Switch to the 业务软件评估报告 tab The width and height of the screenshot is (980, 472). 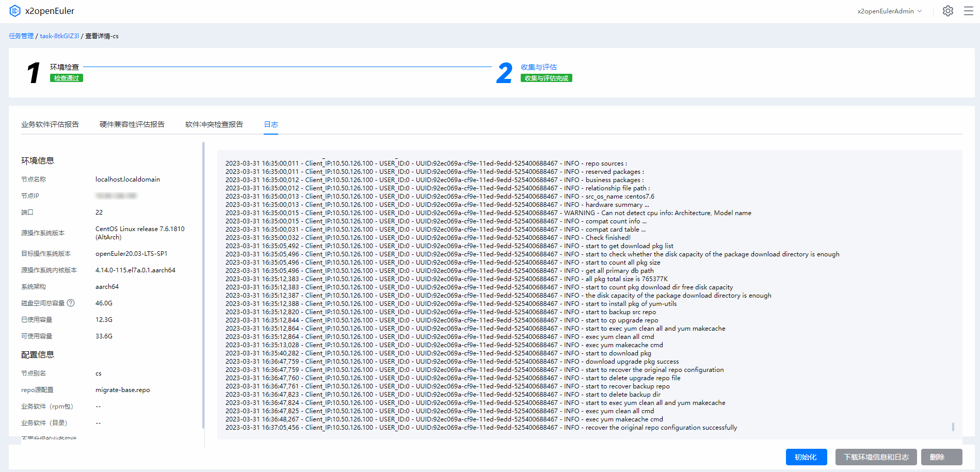point(50,124)
